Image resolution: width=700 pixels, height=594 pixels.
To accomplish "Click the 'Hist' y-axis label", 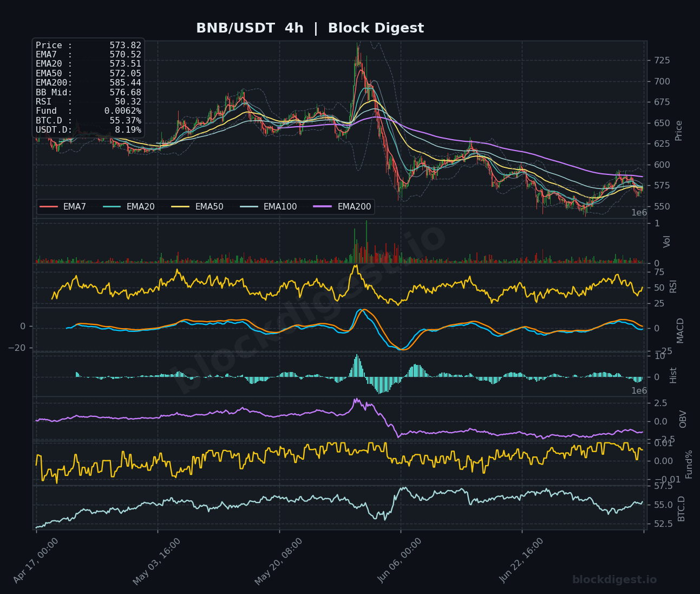I will (673, 375).
